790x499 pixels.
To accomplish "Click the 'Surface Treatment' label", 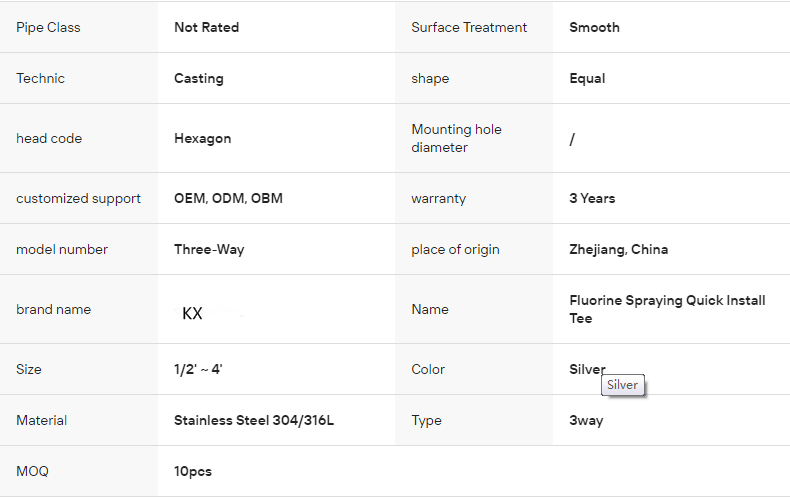I will (x=469, y=27).
